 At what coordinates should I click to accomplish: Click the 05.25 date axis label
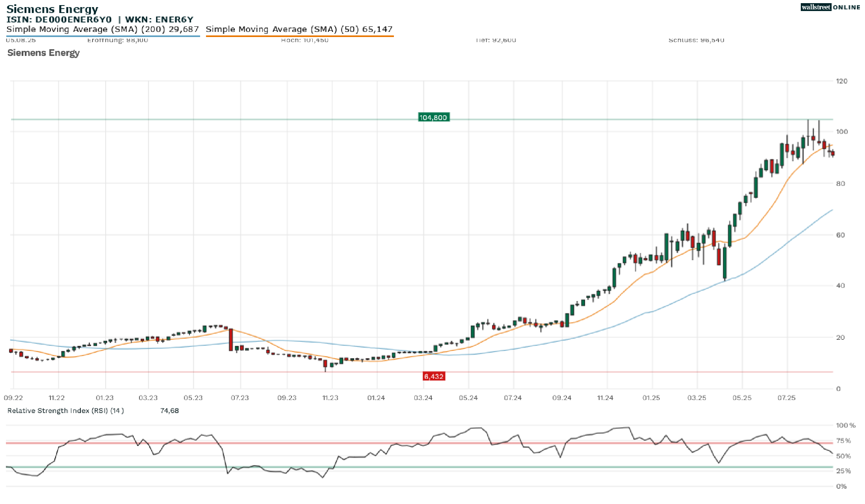pos(742,398)
